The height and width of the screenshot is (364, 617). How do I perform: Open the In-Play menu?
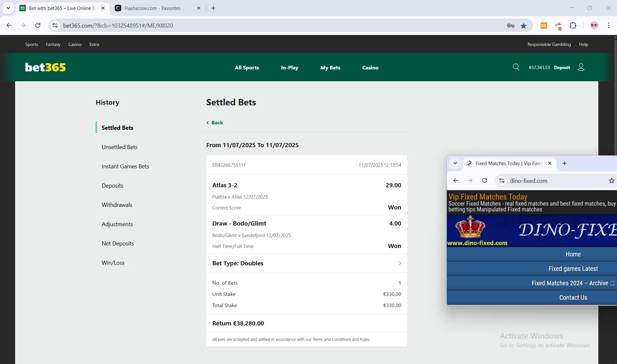(290, 67)
